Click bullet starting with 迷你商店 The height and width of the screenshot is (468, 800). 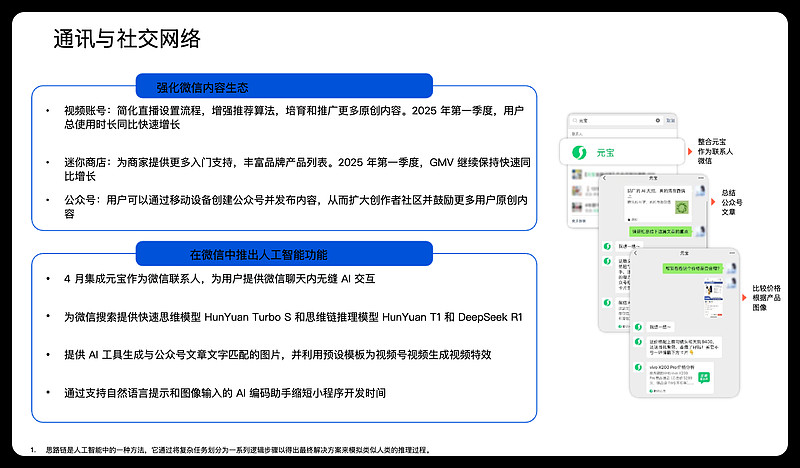(x=297, y=169)
